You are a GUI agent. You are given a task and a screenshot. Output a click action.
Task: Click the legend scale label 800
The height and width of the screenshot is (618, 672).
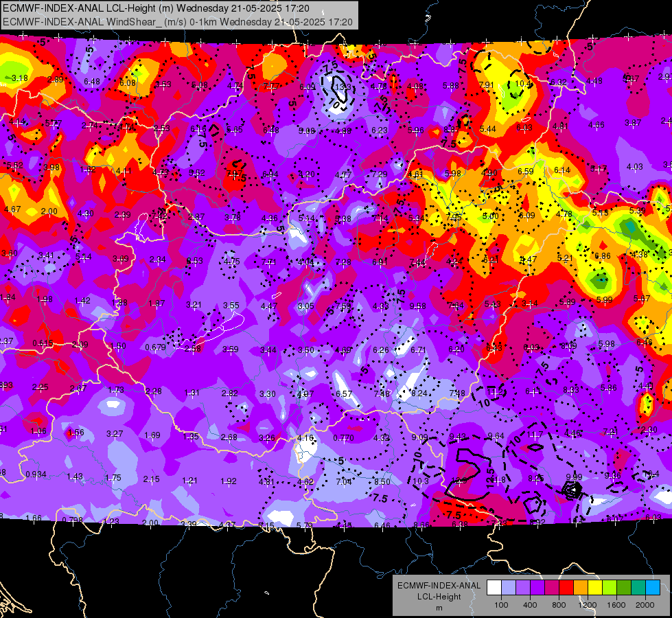(559, 605)
